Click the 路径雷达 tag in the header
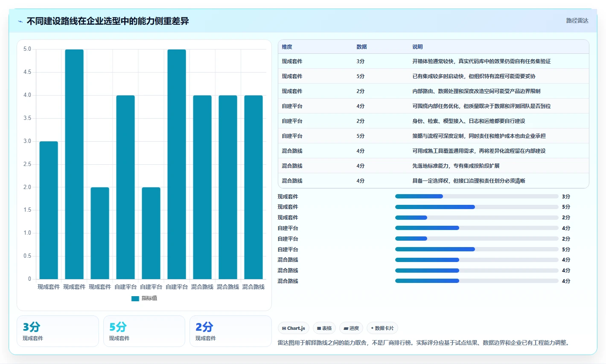This screenshot has height=364, width=606. point(577,20)
